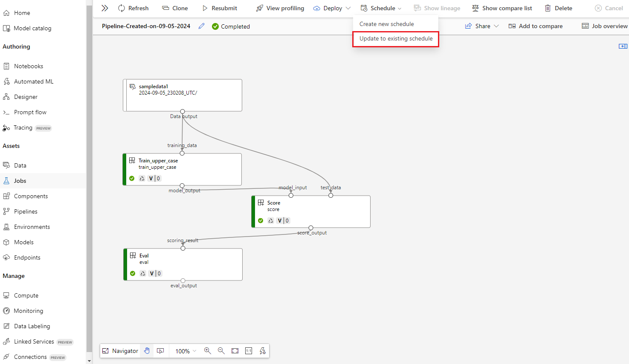Viewport: 629px width, 364px height.
Task: Click the test_data input port
Action: click(330, 195)
